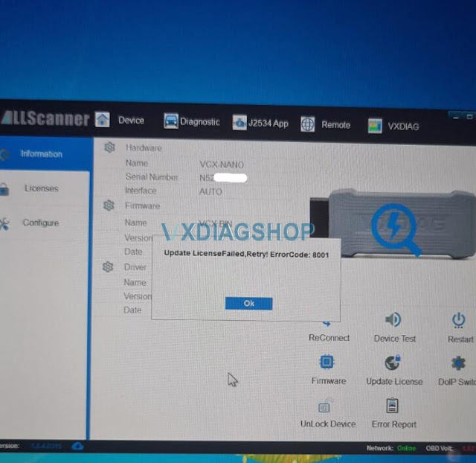Select Configure in the sidebar
Viewport: 476px width, 463px height.
[x=41, y=223]
